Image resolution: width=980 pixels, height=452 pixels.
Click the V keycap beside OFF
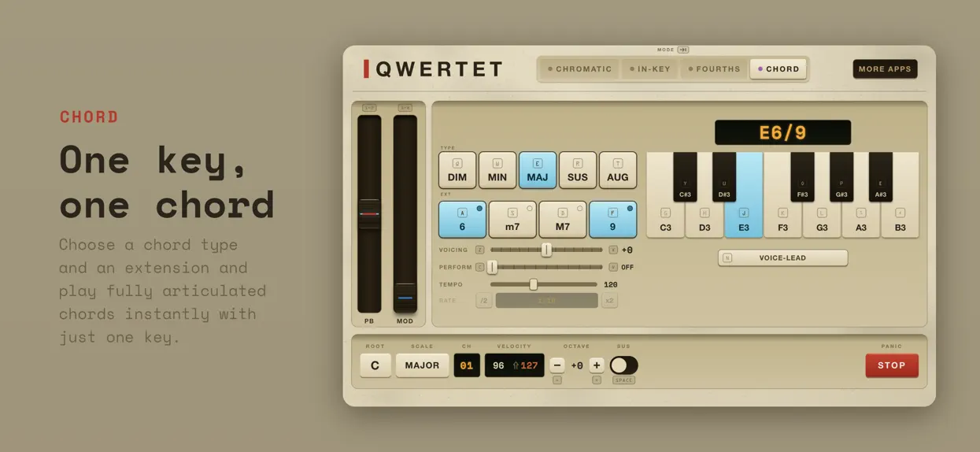[x=613, y=267]
